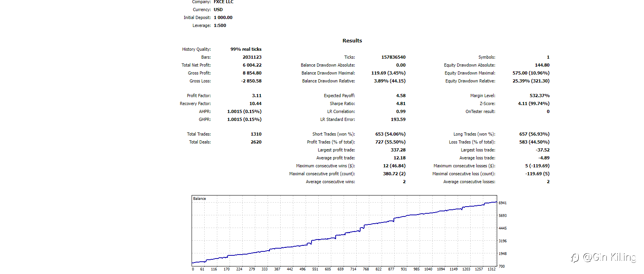Select the Ticks value 157836540
The image size is (644, 274).
393,57
